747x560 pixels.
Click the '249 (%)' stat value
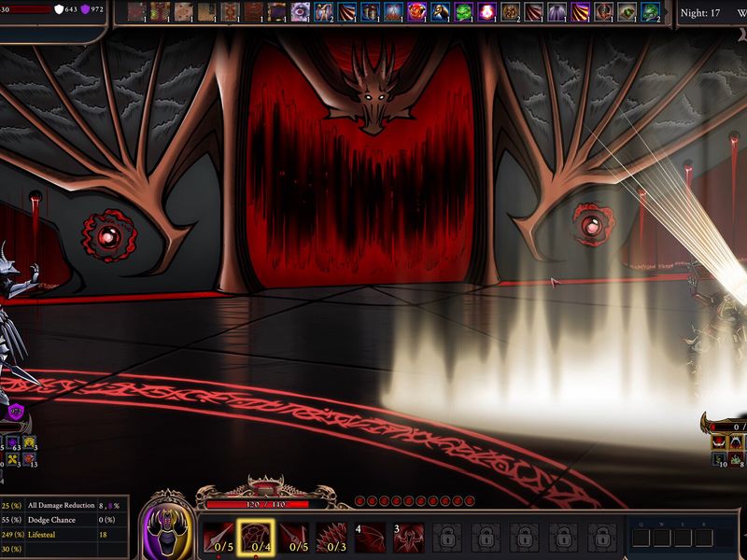tap(13, 534)
